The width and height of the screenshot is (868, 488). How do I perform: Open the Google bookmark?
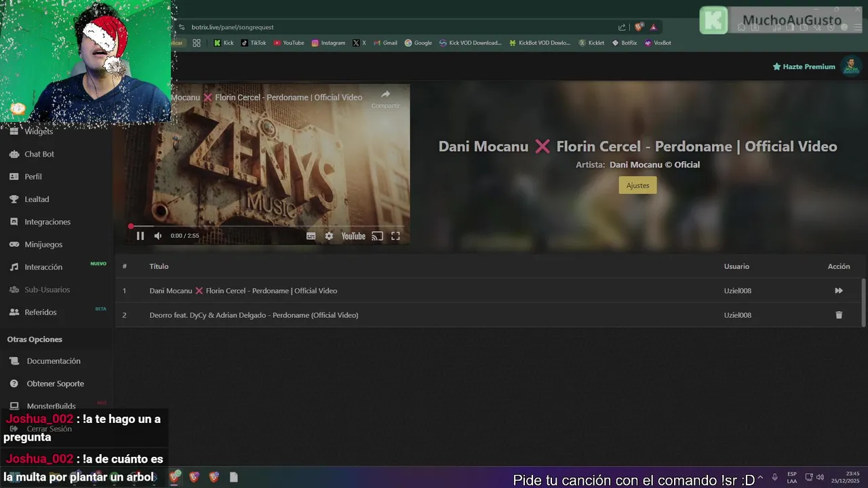click(x=418, y=43)
